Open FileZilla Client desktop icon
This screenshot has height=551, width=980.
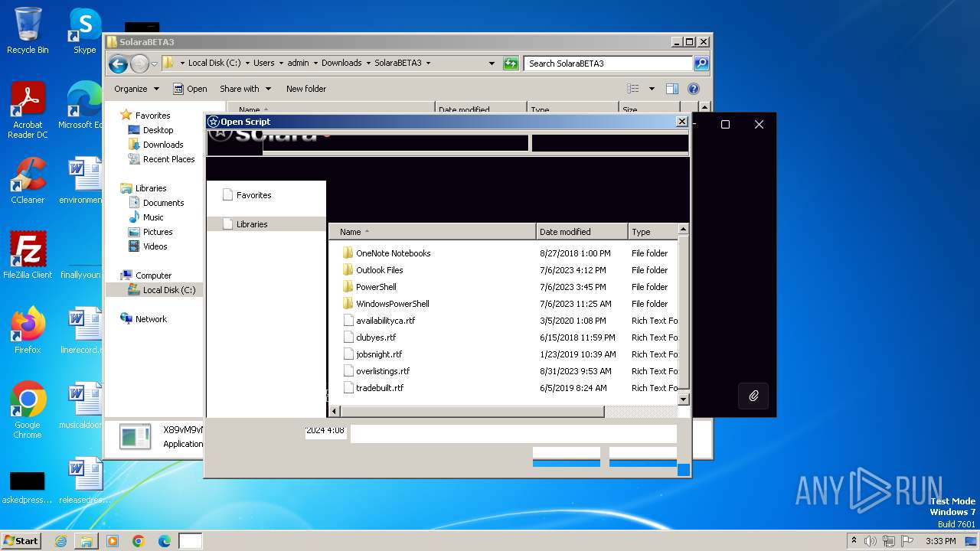pyautogui.click(x=28, y=256)
